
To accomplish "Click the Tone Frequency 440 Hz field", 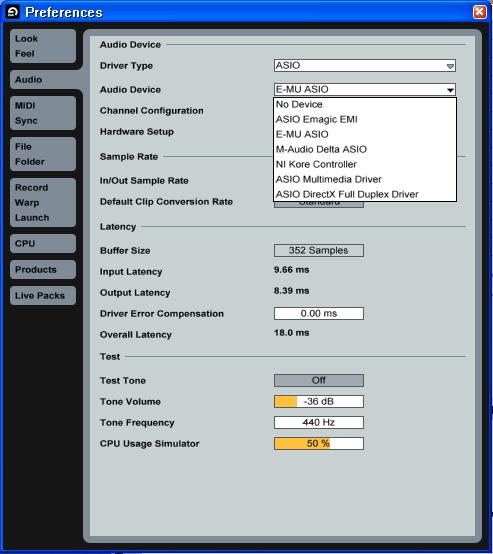I will coord(319,423).
